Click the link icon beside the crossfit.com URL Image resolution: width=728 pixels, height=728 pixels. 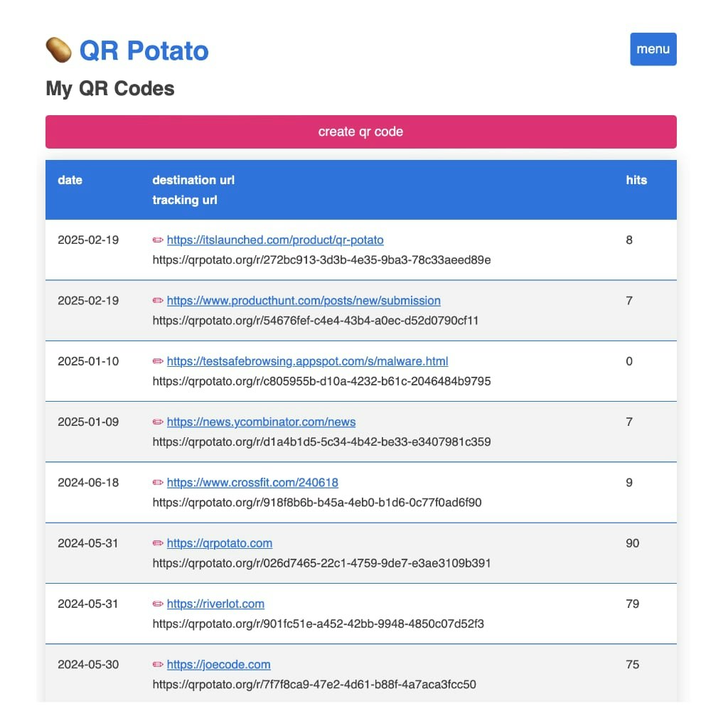pyautogui.click(x=157, y=483)
